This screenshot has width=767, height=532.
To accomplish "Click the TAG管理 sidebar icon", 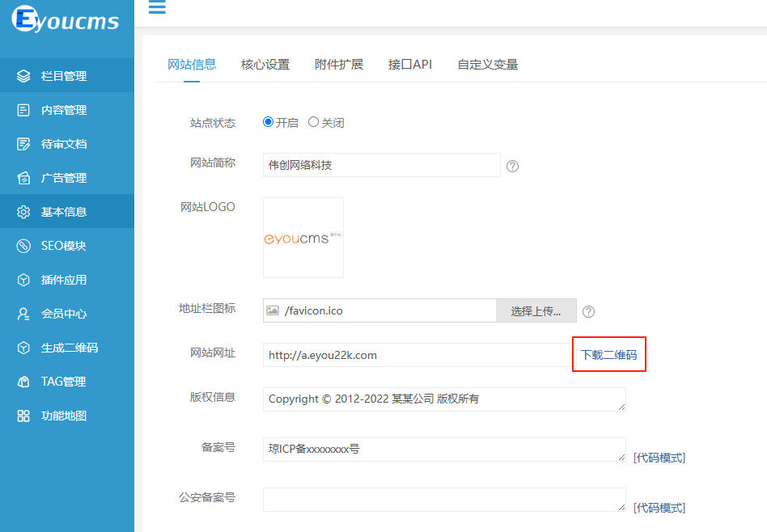I will pos(23,382).
